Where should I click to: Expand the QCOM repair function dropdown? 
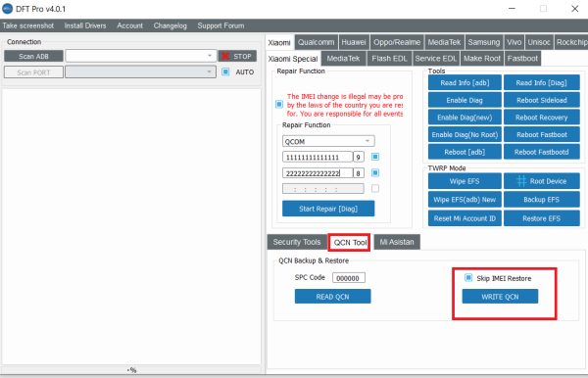click(x=328, y=141)
